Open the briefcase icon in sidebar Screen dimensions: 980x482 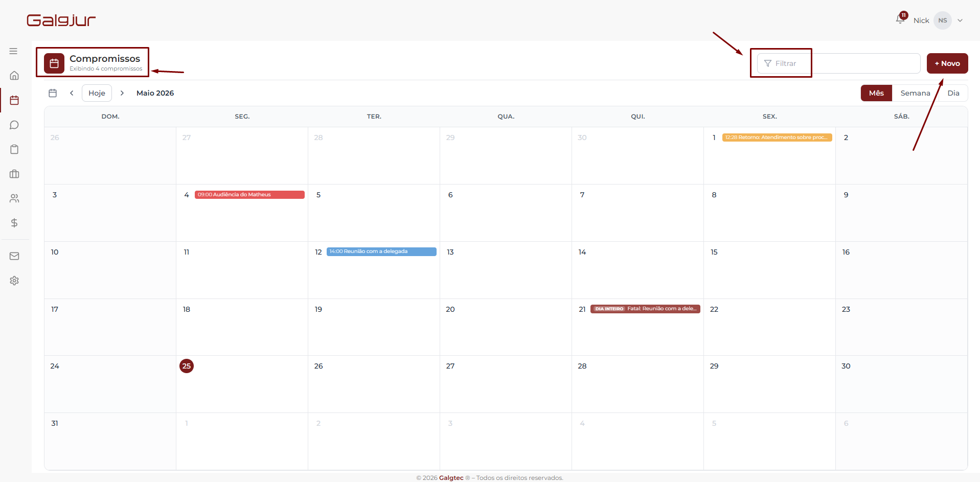coord(14,174)
